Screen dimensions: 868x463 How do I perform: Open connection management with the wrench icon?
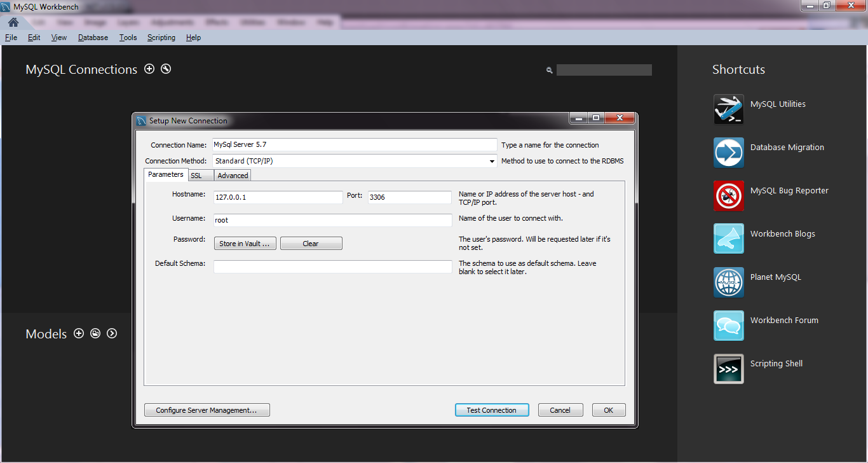click(x=165, y=69)
